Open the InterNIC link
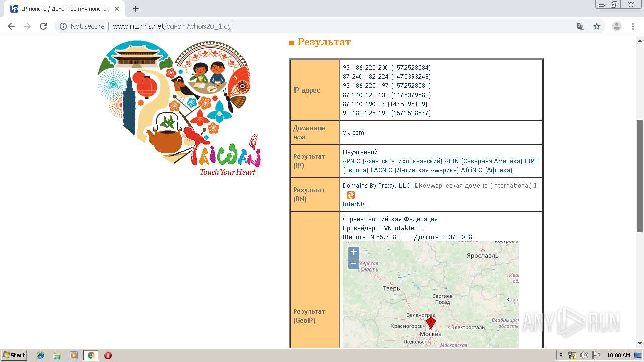Screen dimensions: 644x362 click(355, 204)
